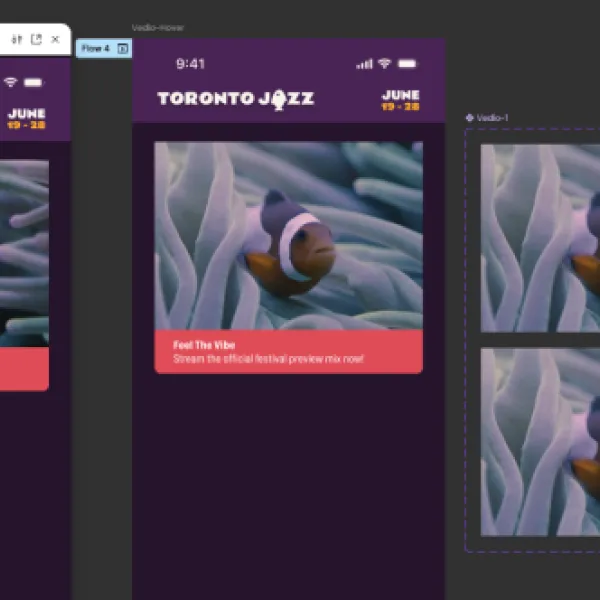This screenshot has width=600, height=600.
Task: Click the open-in-new-window icon in the white panel
Action: 36,39
